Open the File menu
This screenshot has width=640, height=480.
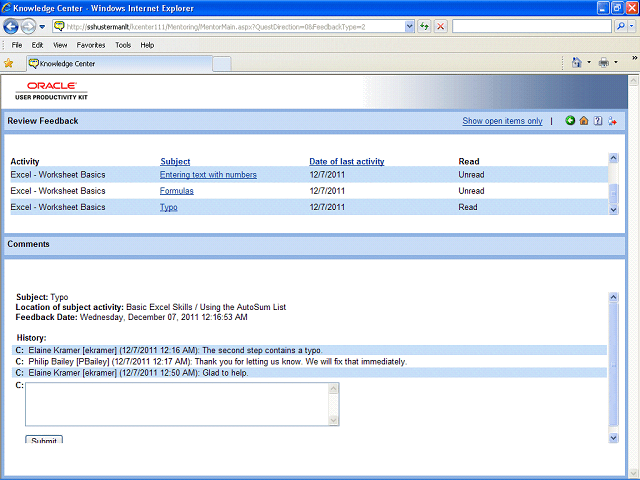pos(17,45)
